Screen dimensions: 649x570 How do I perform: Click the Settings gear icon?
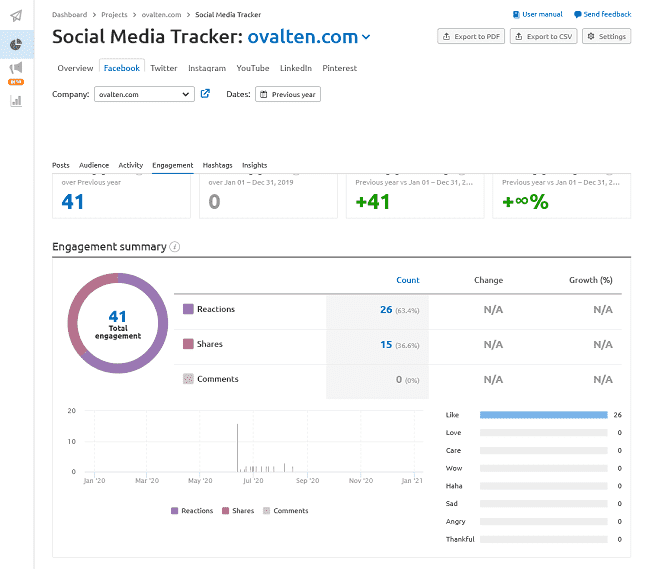[x=591, y=36]
